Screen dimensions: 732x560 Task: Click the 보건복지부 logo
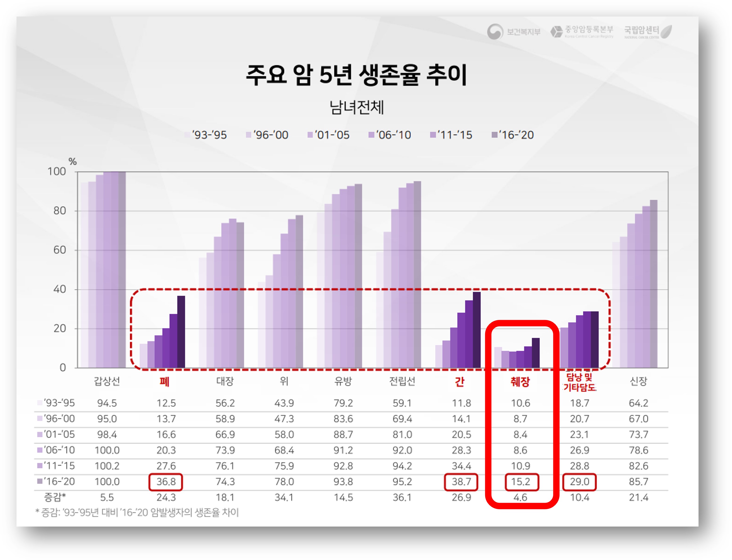[x=513, y=32]
